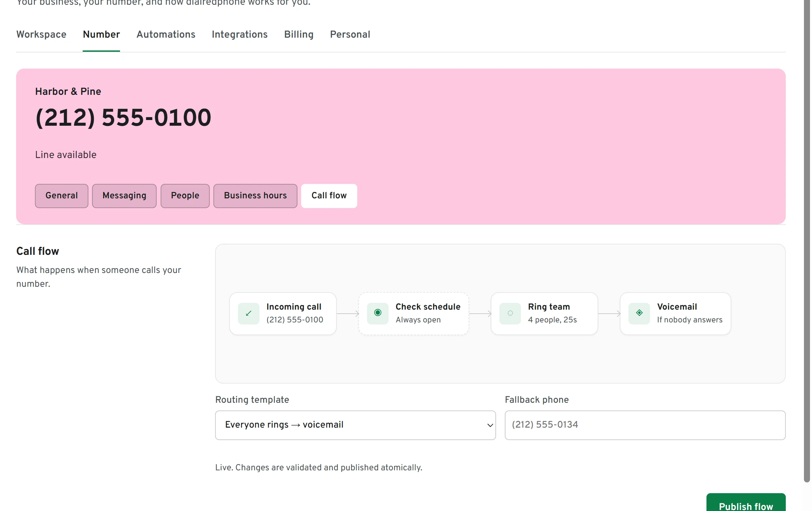Open the Personal tab
This screenshot has height=511, width=812.
[351, 35]
